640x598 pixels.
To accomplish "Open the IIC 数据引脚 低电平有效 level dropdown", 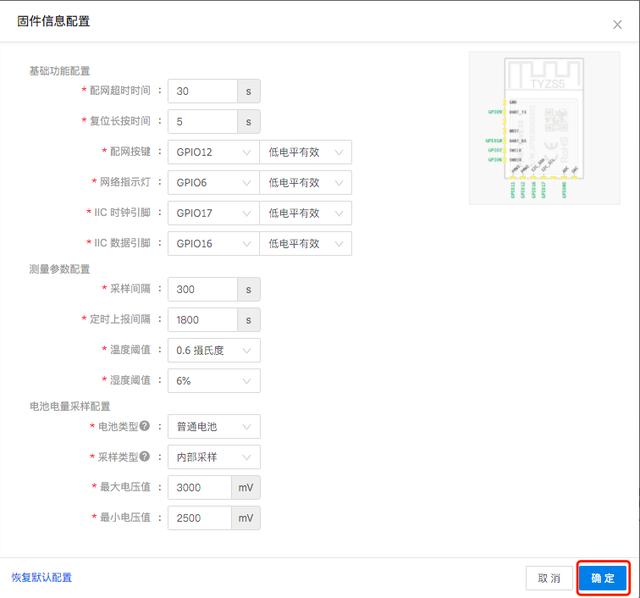I will (305, 244).
